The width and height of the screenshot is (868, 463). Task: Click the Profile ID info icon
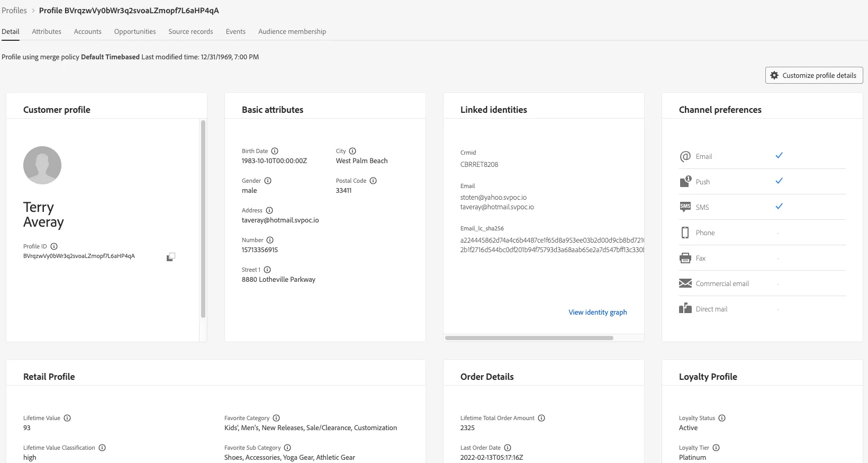(x=54, y=246)
